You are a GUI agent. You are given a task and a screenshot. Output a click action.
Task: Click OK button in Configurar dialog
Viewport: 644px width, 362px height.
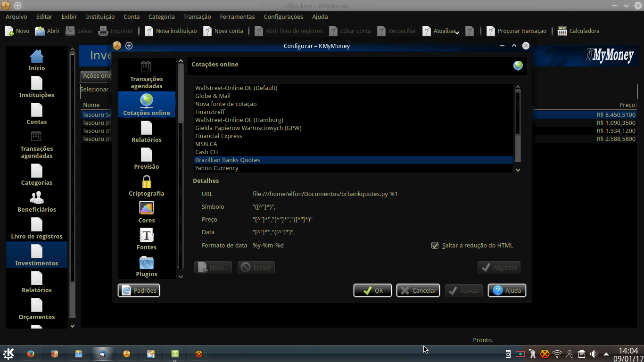[372, 290]
